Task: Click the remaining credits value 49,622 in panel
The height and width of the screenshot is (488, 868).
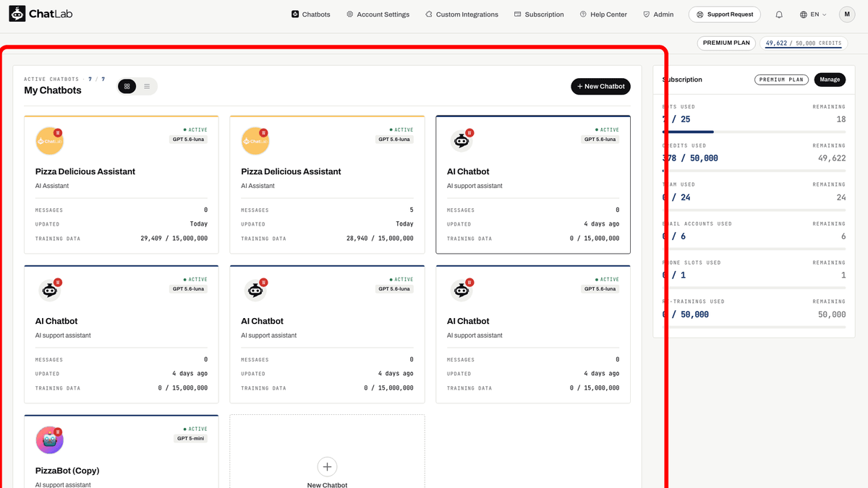Action: 832,158
